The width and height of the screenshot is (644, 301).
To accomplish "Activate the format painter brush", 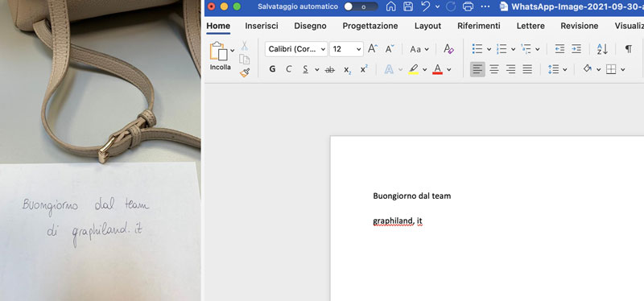I will tap(245, 72).
